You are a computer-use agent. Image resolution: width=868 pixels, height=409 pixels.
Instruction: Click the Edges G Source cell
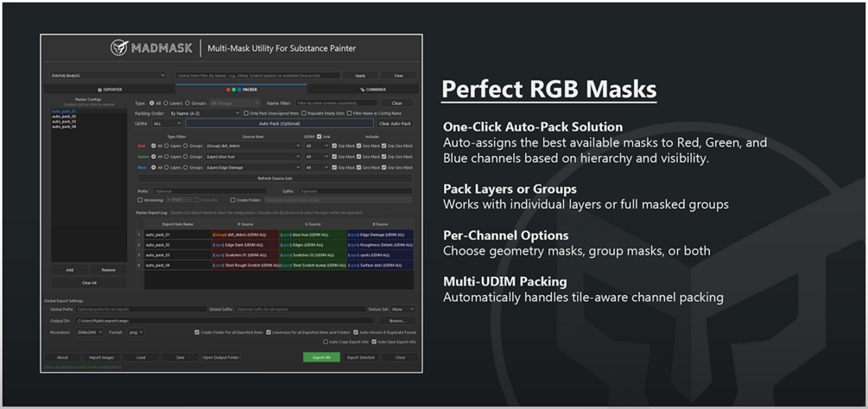coord(313,244)
